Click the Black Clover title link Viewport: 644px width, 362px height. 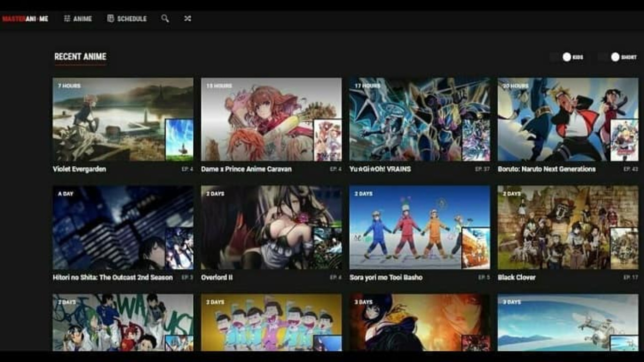point(517,277)
